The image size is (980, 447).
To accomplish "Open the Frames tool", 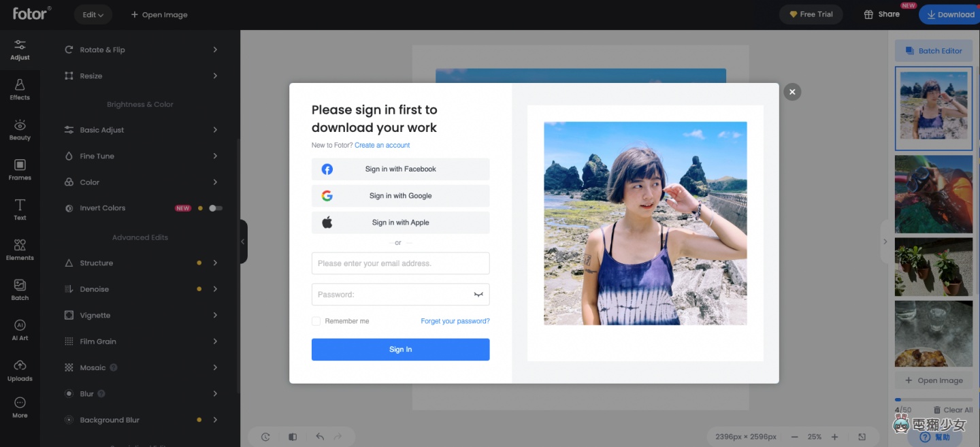I will click(20, 169).
